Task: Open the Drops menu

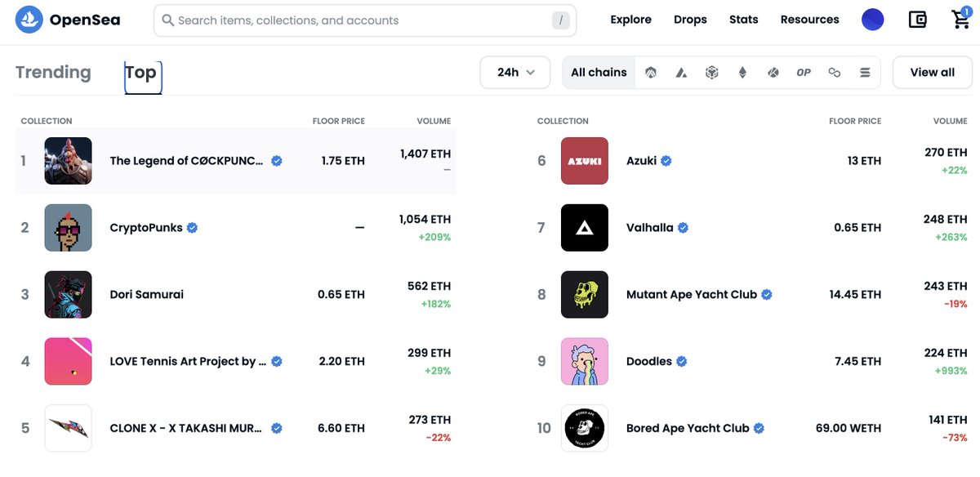Action: [x=690, y=20]
